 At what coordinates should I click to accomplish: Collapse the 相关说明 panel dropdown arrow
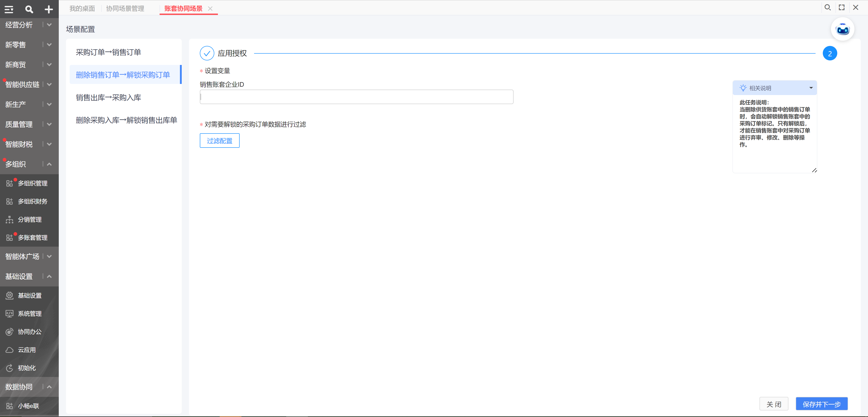pos(811,88)
